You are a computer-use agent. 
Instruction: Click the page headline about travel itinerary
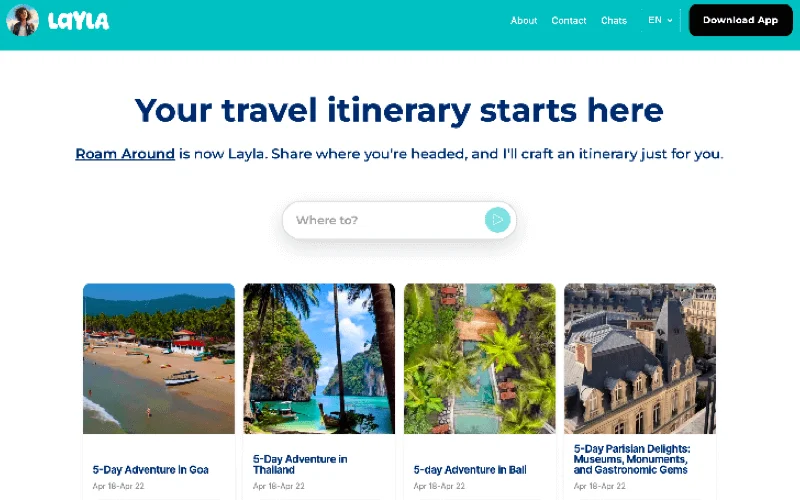[x=399, y=110]
